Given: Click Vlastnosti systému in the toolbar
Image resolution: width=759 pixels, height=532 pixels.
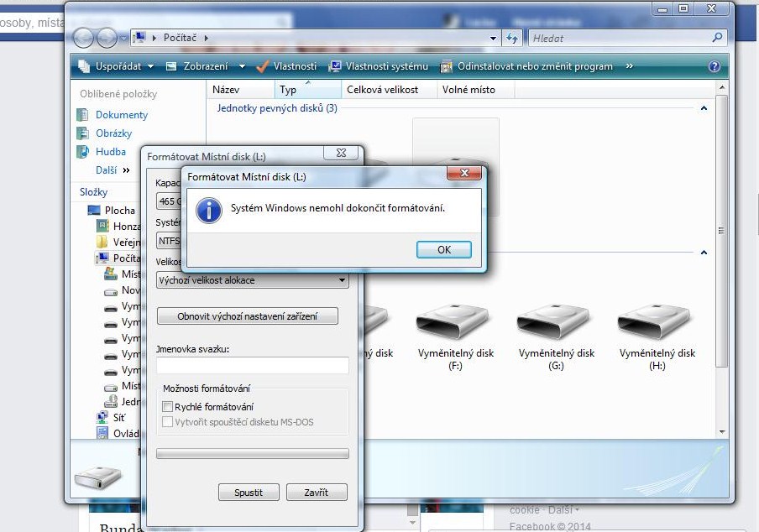Looking at the screenshot, I should pyautogui.click(x=379, y=66).
